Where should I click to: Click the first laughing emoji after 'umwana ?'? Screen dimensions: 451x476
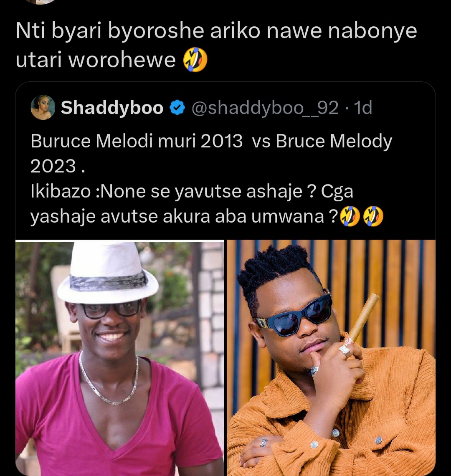point(350,216)
